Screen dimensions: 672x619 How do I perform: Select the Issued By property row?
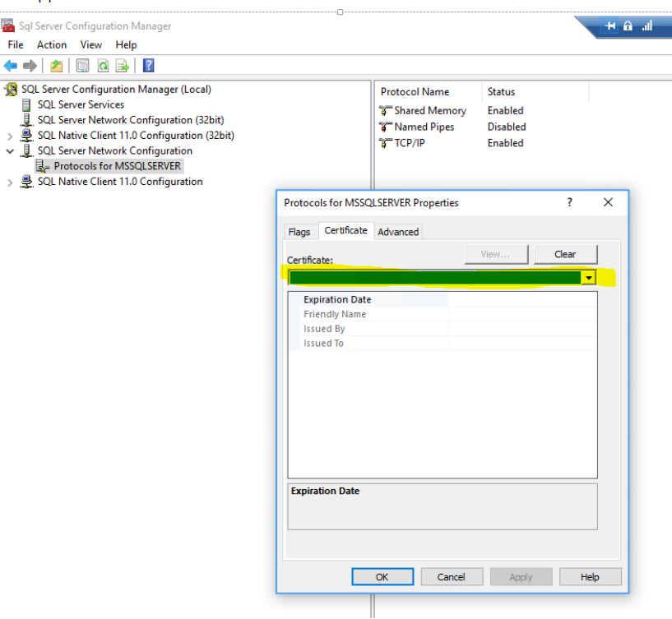[x=443, y=329]
